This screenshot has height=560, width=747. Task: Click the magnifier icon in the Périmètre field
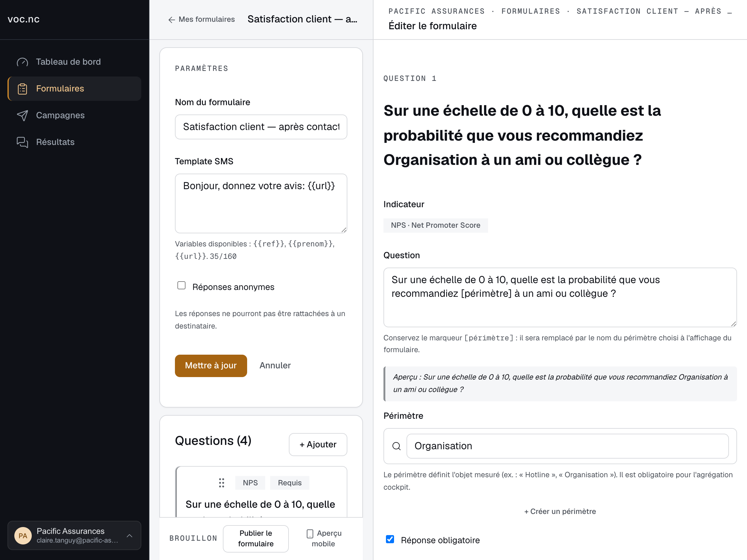coord(397,446)
